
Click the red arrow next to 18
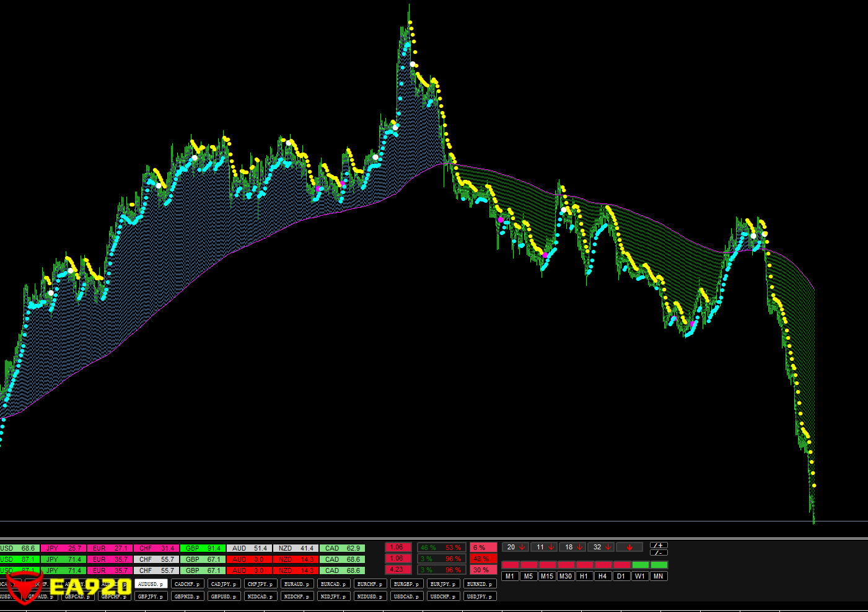tap(580, 547)
